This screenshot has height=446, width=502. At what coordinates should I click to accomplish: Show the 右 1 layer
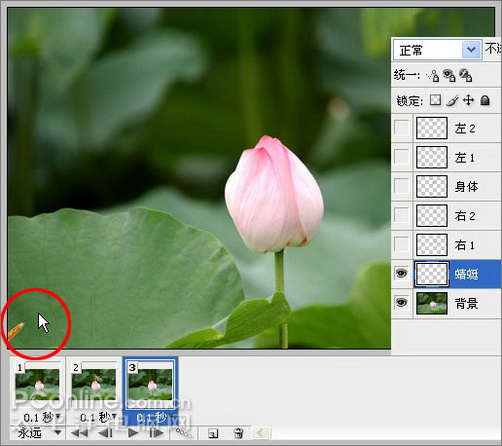tap(402, 245)
